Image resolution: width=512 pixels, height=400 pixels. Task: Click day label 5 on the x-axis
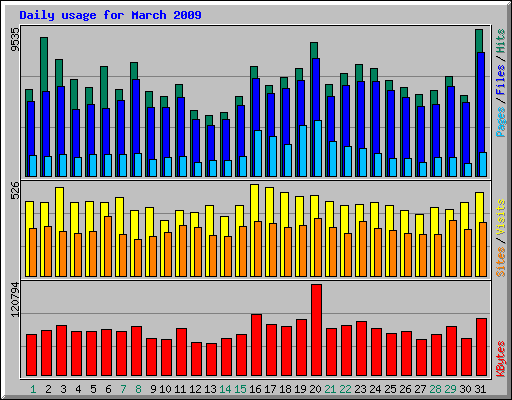pos(93,389)
